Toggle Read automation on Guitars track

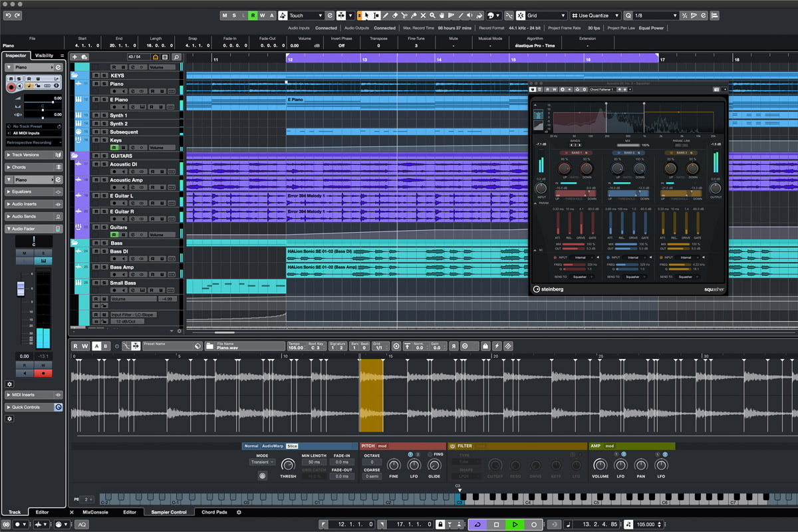coord(114,235)
